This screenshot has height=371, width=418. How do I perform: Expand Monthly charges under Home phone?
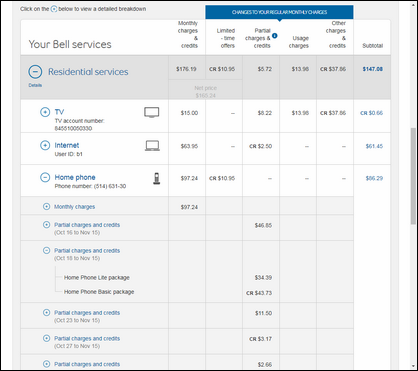[x=47, y=207]
